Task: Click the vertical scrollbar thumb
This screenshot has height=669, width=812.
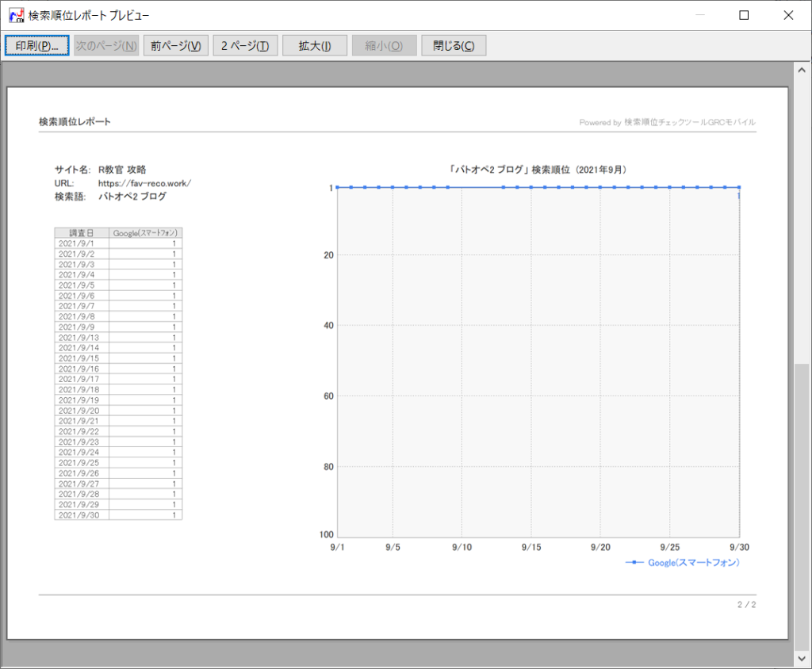Action: click(x=802, y=506)
